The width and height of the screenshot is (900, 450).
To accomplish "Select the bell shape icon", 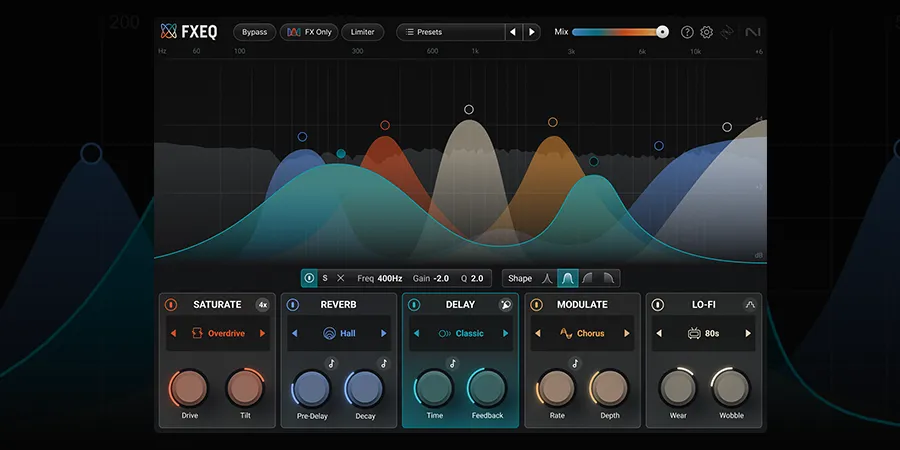I will tap(568, 278).
